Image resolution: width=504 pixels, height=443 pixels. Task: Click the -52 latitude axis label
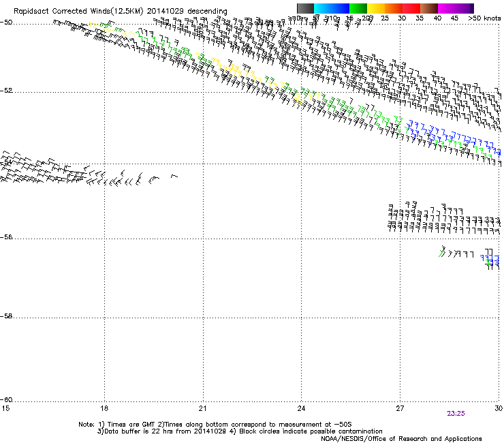(6, 91)
